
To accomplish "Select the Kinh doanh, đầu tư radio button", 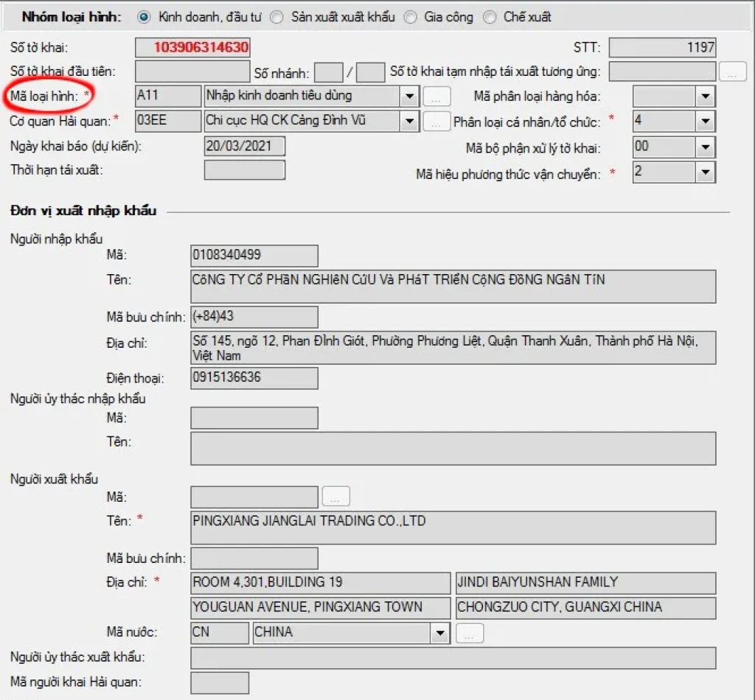I will click(144, 17).
